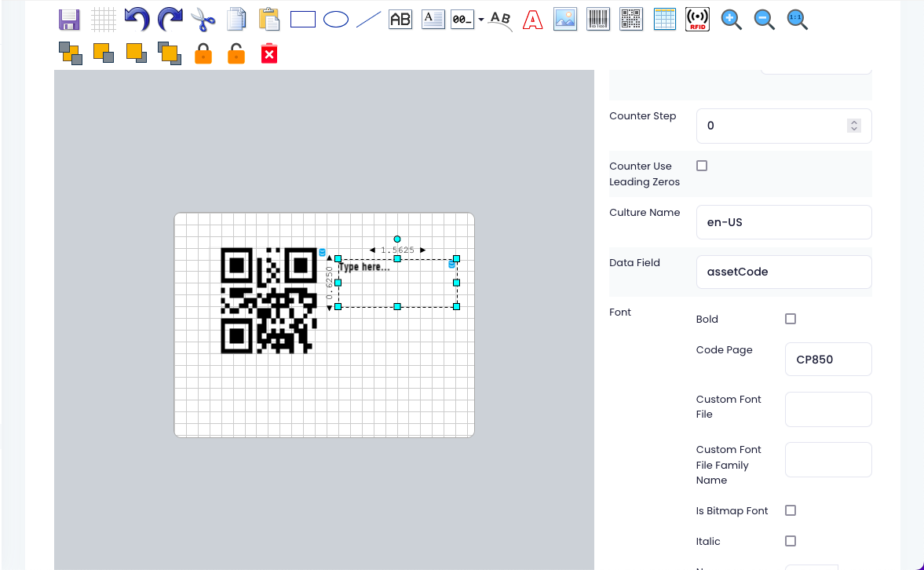The width and height of the screenshot is (924, 570).
Task: Click the Zoom Out magnifier
Action: [x=765, y=20]
